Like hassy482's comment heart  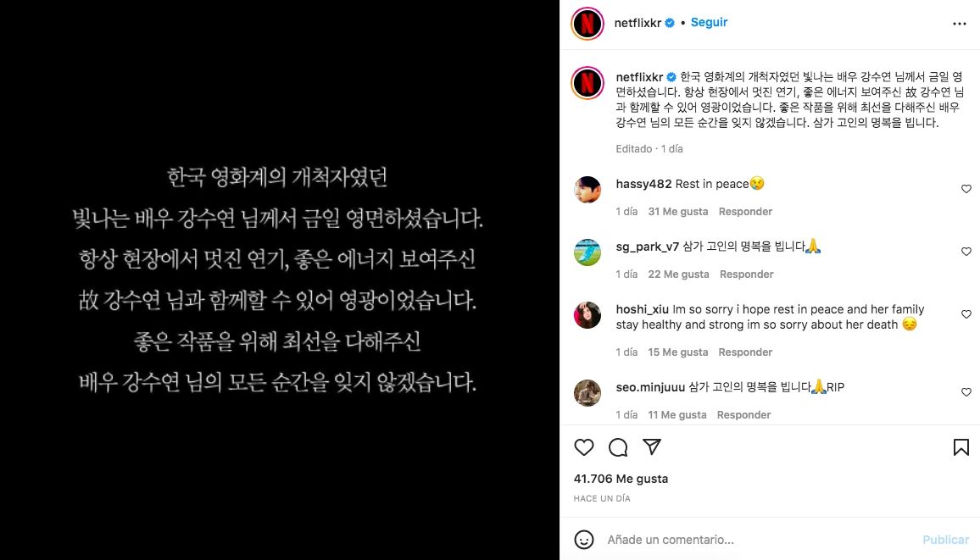coord(966,189)
